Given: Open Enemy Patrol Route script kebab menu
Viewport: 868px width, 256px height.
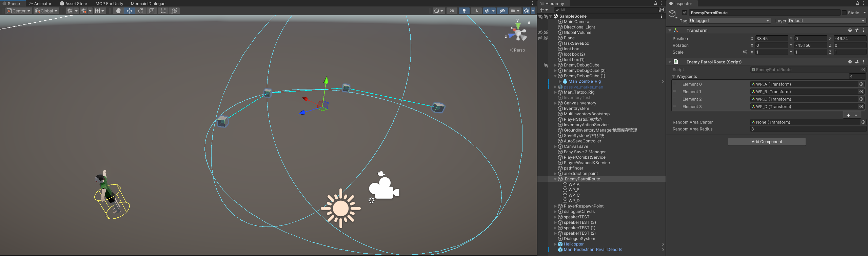Looking at the screenshot, I should point(863,62).
